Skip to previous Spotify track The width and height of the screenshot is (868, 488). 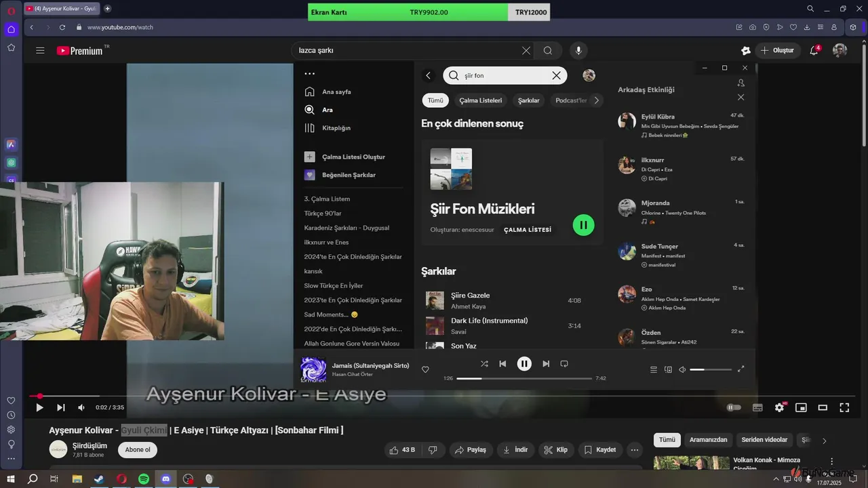click(x=502, y=364)
